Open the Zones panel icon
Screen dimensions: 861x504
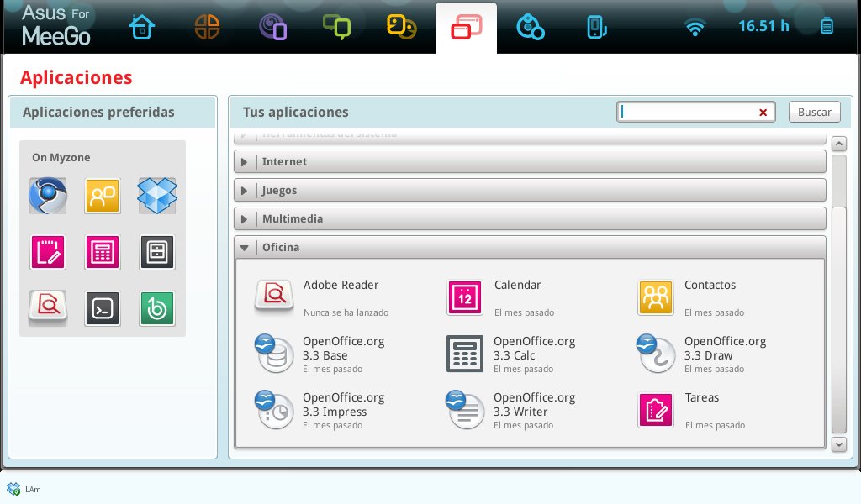207,27
